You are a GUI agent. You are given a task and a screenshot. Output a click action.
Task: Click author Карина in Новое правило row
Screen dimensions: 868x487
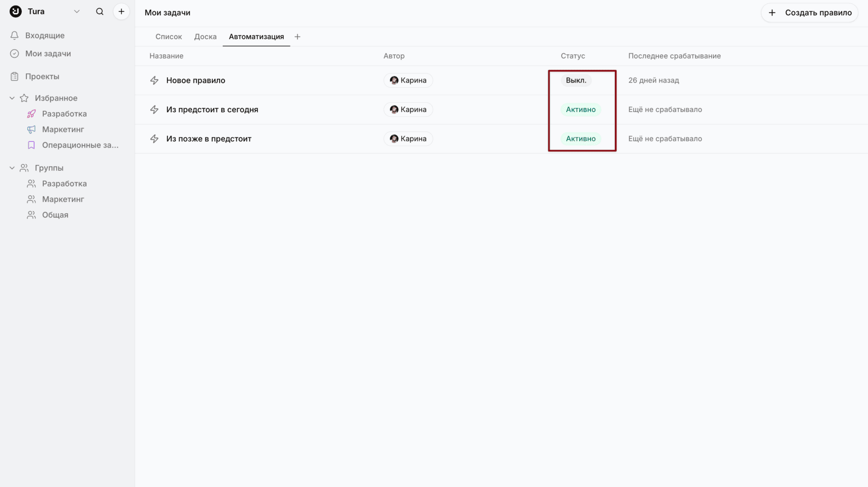[408, 81]
